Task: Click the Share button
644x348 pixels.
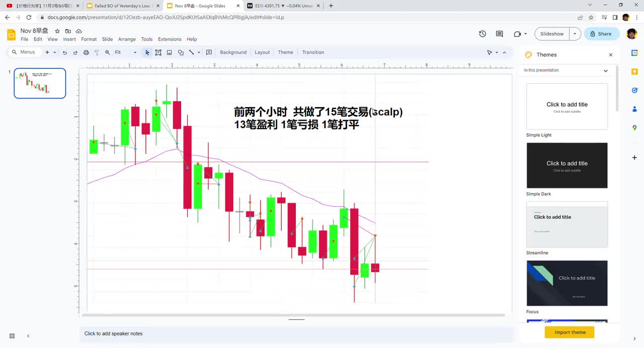Action: tap(602, 34)
